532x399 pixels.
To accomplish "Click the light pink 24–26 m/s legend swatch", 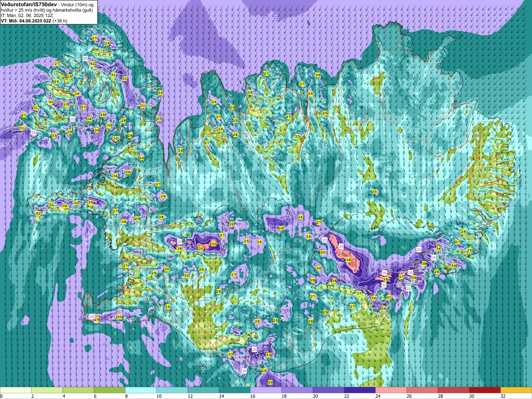I will pyautogui.click(x=391, y=391).
